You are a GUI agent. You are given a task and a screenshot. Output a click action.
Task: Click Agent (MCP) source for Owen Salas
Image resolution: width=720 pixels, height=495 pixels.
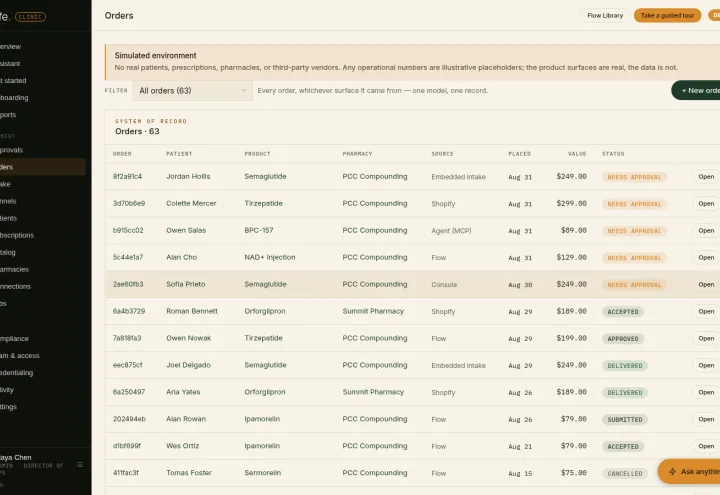pos(451,231)
